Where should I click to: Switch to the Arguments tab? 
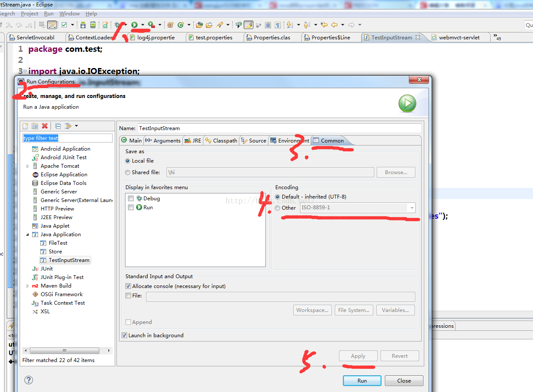point(163,140)
